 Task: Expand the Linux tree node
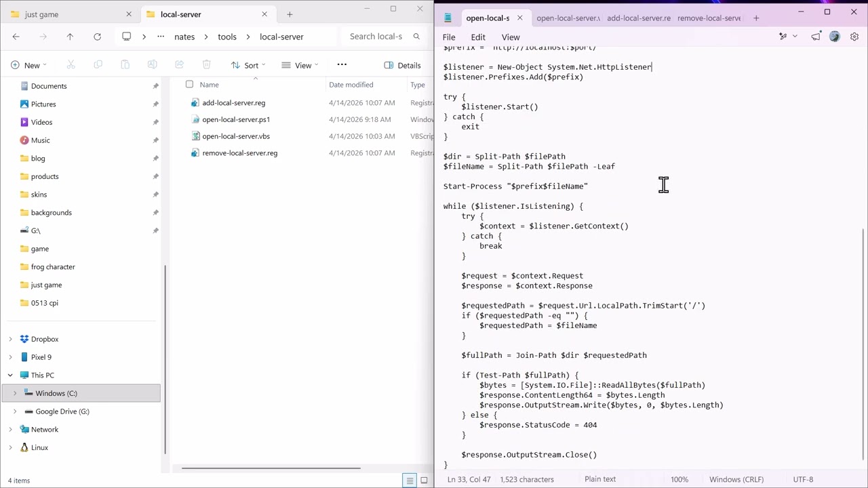(x=10, y=447)
